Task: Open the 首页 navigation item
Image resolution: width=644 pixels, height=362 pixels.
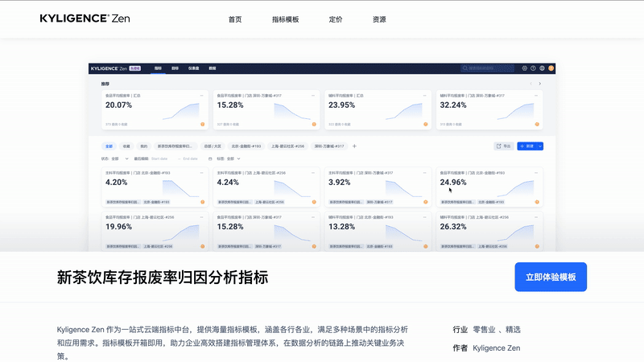Action: click(x=235, y=19)
